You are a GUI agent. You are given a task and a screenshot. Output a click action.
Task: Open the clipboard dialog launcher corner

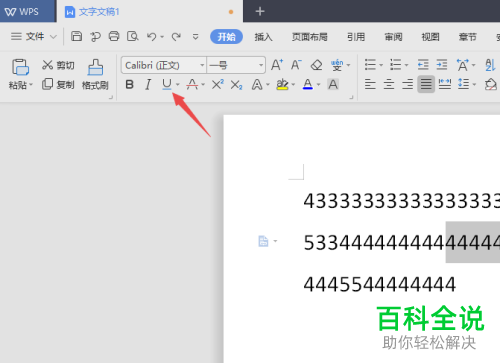[x=111, y=97]
